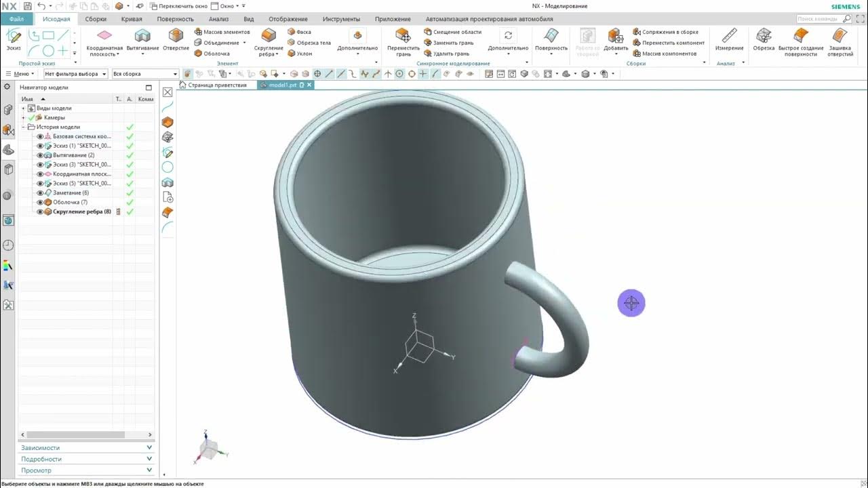Expand the Камеры tree node
This screenshot has width=868, height=488.
tap(23, 118)
